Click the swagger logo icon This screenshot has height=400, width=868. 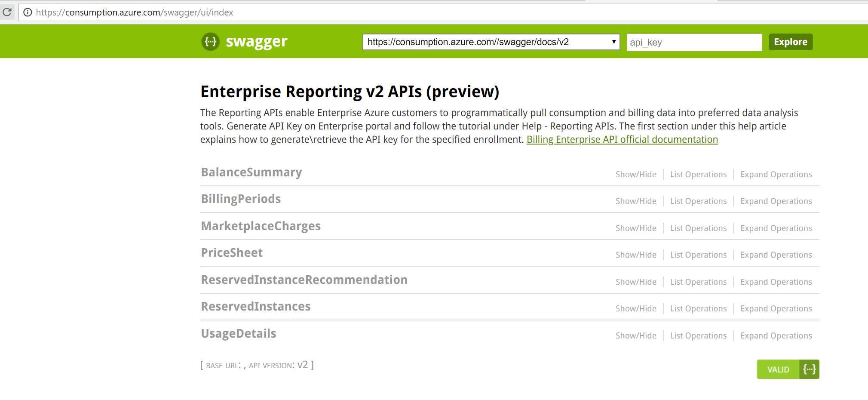pos(211,42)
